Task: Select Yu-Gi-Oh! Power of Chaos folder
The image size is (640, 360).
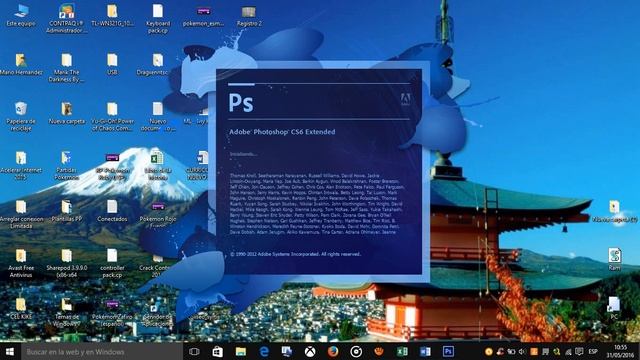Action: click(112, 117)
